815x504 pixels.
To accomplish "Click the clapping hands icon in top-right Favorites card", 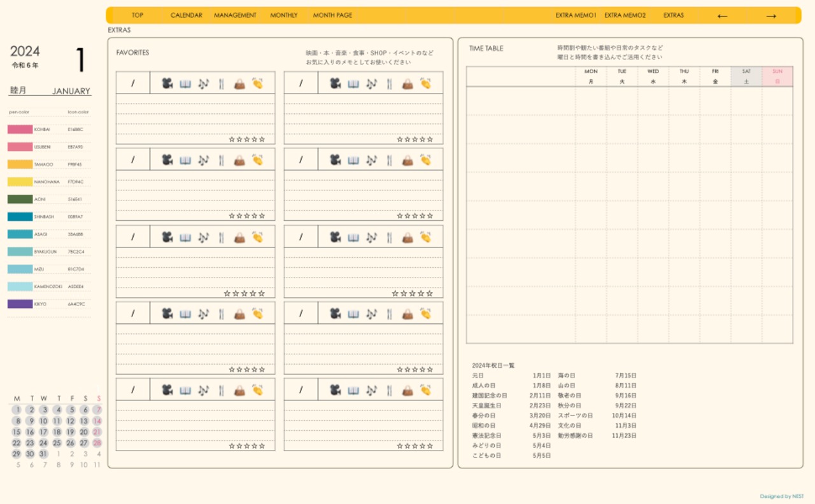I will (x=425, y=83).
